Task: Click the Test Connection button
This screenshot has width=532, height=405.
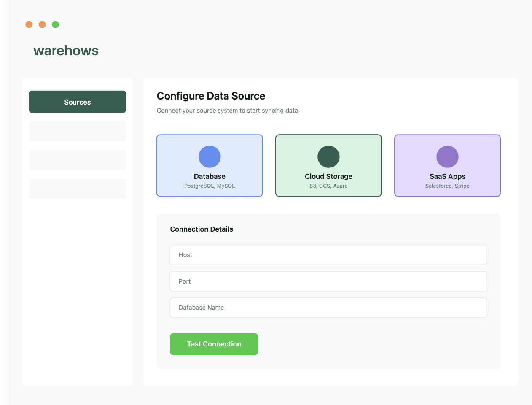Action: click(214, 344)
